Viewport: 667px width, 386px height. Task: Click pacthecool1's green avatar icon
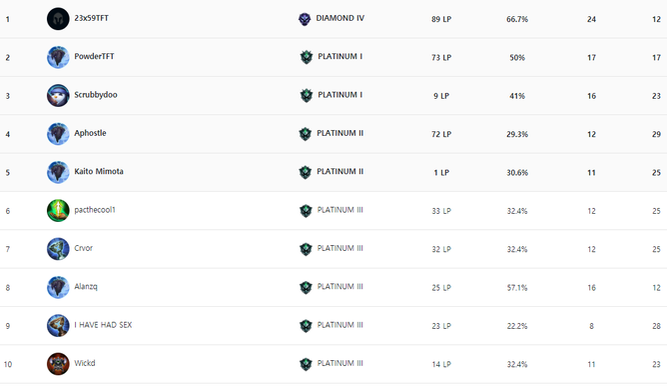[x=58, y=211]
